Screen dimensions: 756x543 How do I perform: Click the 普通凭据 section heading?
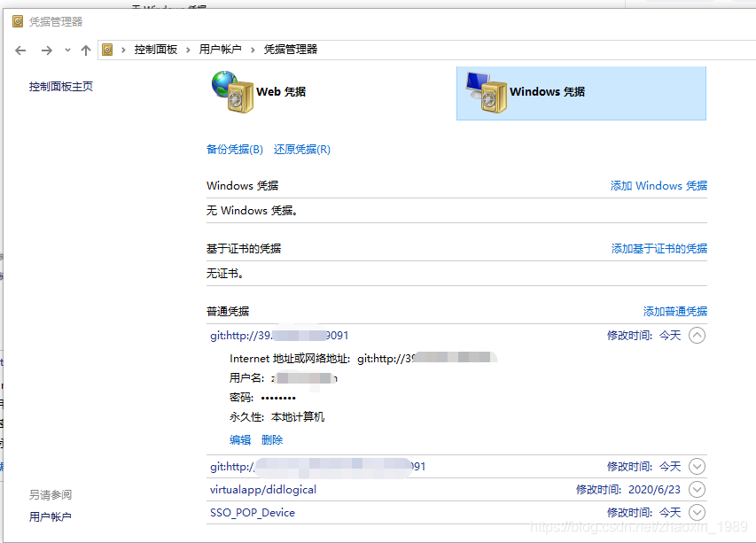228,311
